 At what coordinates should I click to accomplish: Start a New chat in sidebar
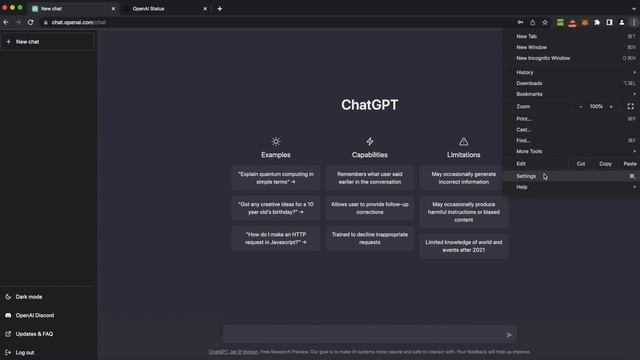tap(48, 42)
